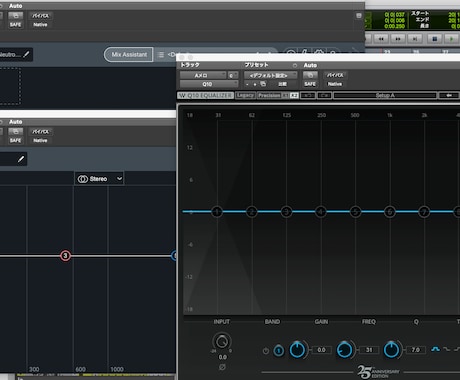Viewport: 460px width, 380px height.
Task: Click copy settings icon in Q10 preset row
Action: [x=263, y=84]
